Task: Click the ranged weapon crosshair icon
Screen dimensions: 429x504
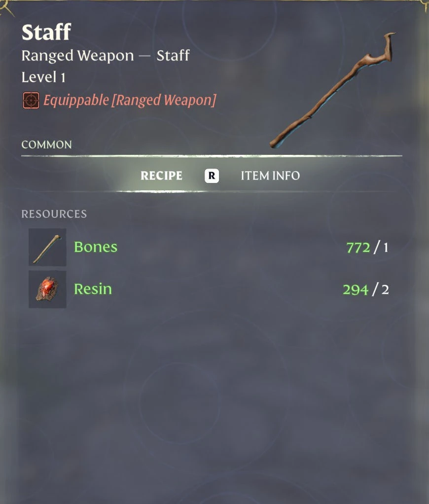Action: tap(31, 101)
